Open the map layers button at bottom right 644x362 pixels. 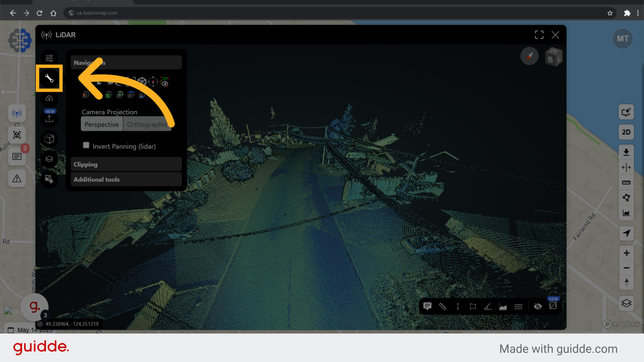coord(626,303)
